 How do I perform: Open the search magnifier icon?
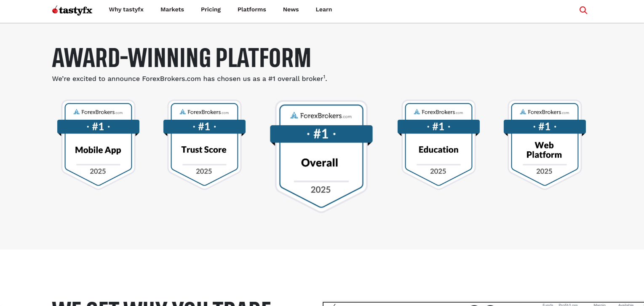pyautogui.click(x=583, y=10)
